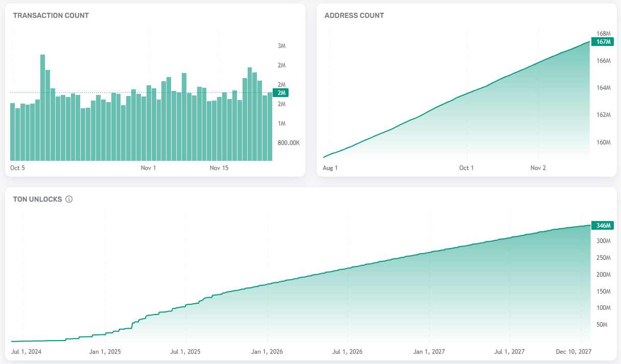Click the Jan 1, 2026 date label
The height and width of the screenshot is (364, 621).
(267, 352)
